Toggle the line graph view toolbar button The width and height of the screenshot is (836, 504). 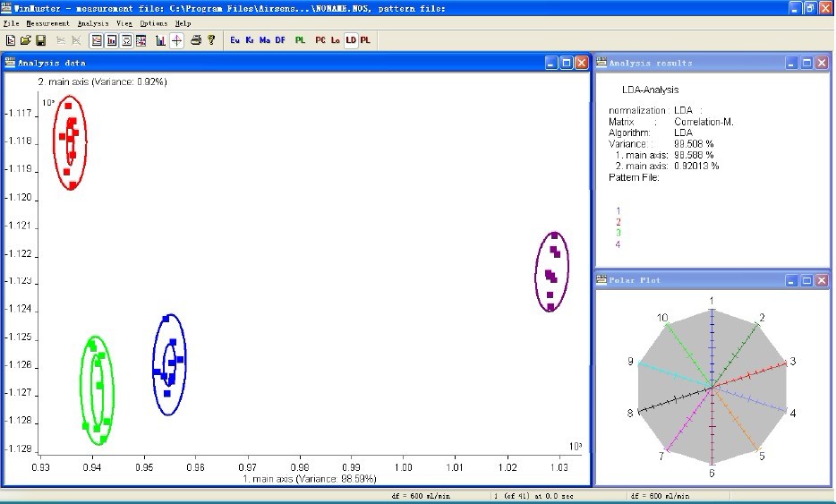[97, 40]
